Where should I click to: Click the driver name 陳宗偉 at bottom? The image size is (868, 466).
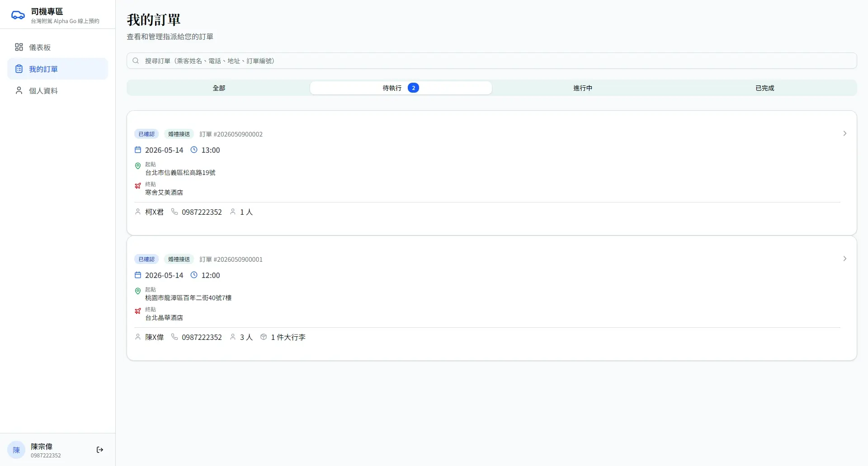(42, 446)
